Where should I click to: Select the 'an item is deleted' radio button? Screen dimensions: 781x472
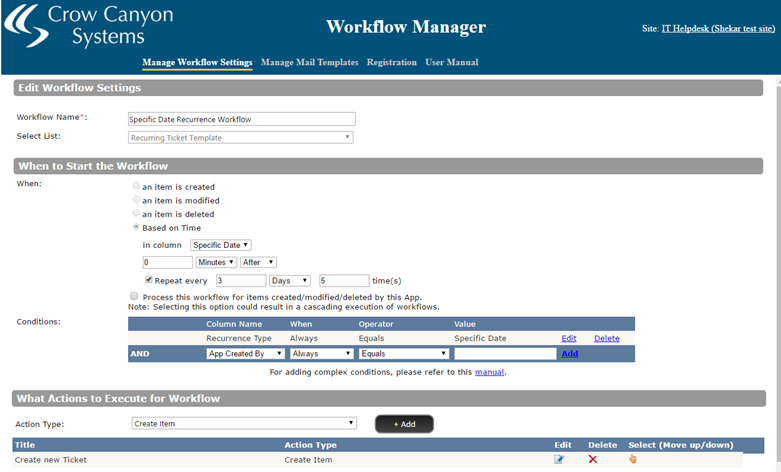(x=136, y=213)
